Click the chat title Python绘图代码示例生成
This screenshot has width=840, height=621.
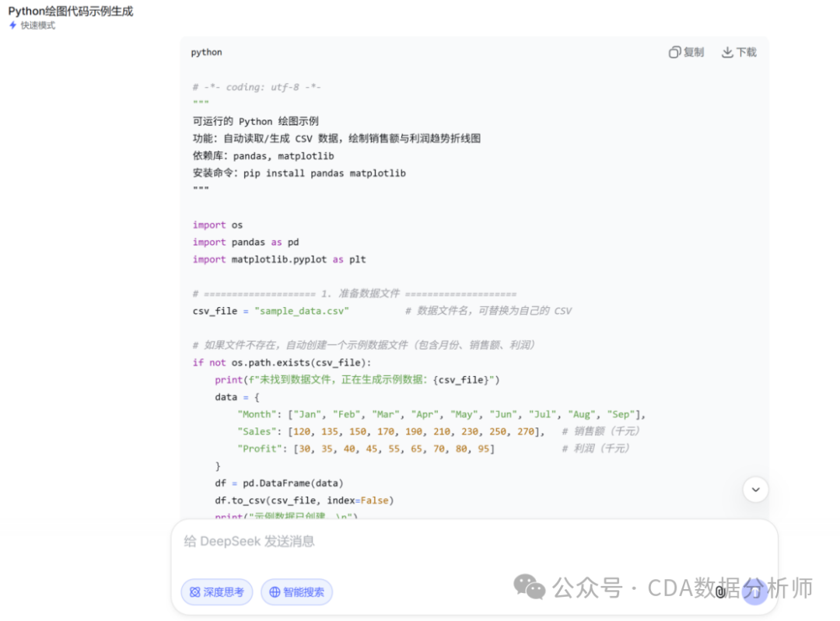71,11
